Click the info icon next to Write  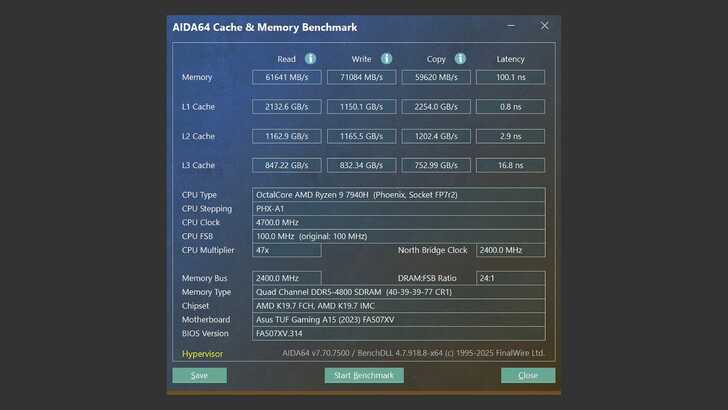coord(386,59)
